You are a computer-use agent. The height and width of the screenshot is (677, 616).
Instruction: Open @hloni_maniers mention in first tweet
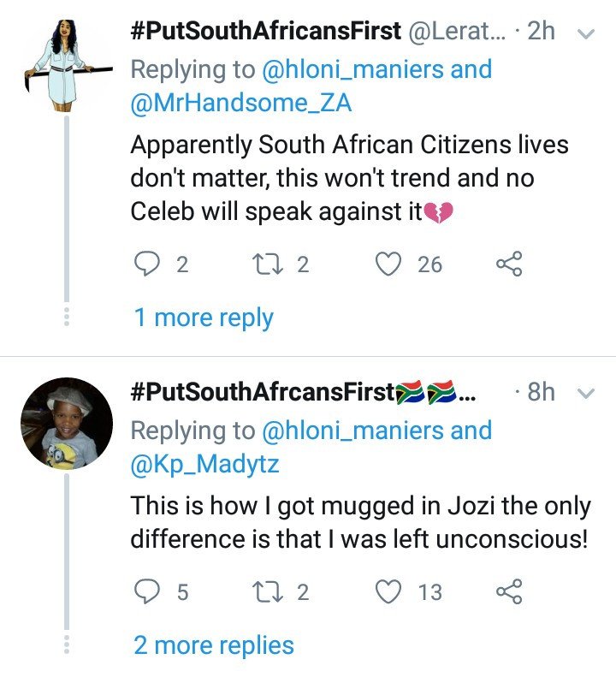(352, 69)
